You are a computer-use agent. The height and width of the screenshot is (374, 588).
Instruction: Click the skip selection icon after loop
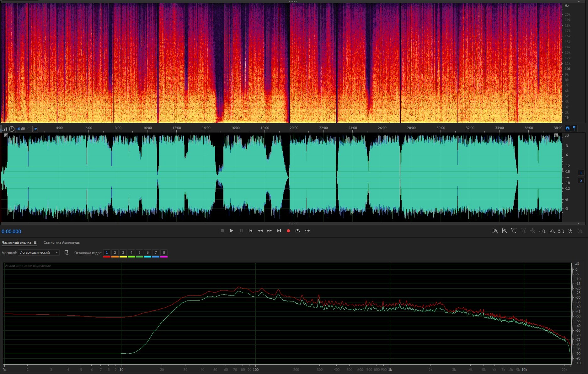(307, 231)
